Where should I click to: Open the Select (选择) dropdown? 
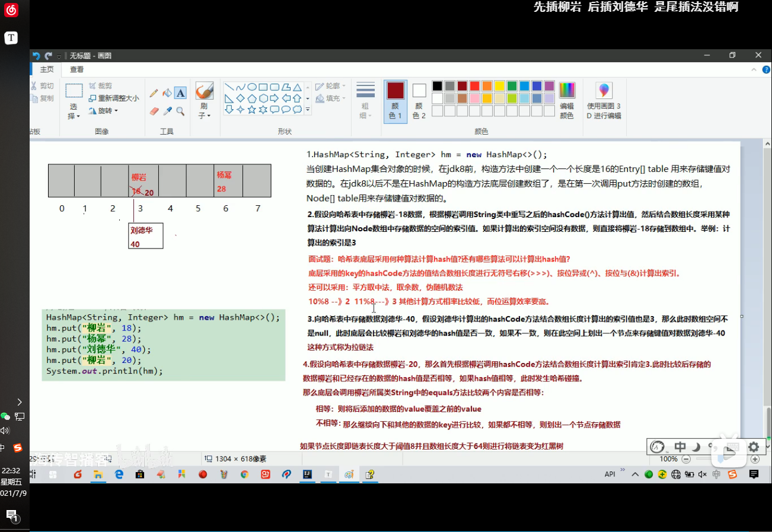click(74, 111)
